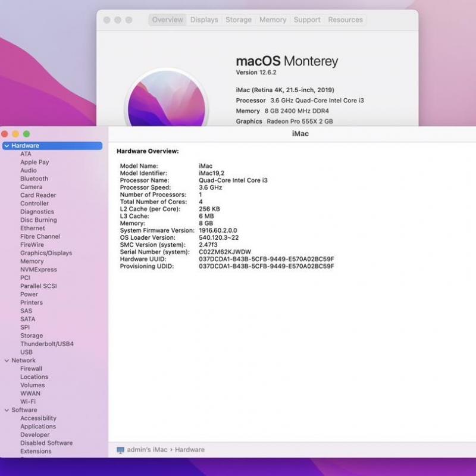
Task: Select USB in the sidebar
Action: [26, 352]
